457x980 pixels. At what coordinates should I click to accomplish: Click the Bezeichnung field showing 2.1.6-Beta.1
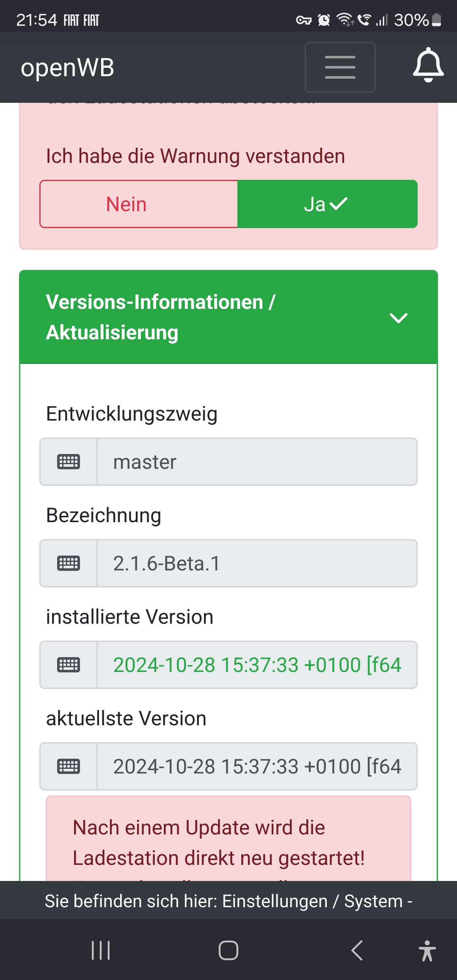pos(256,563)
